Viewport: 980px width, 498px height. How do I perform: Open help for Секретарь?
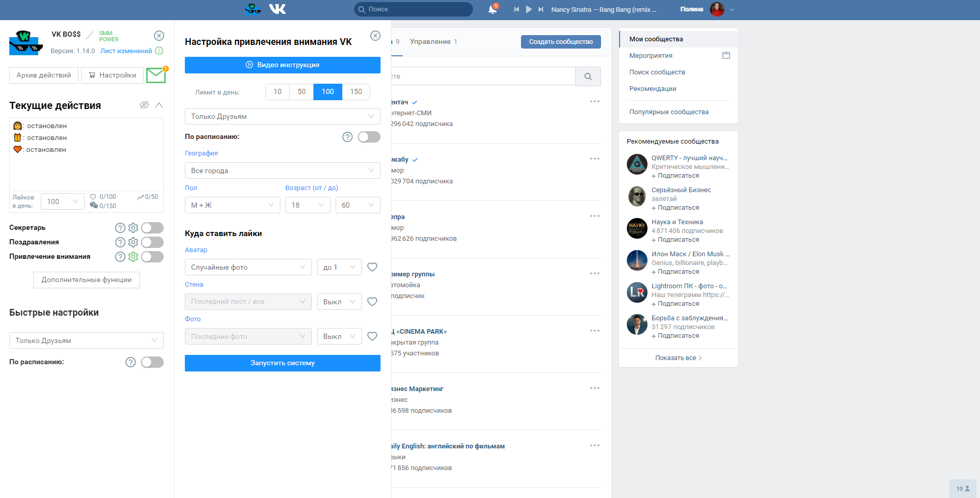pyautogui.click(x=120, y=228)
